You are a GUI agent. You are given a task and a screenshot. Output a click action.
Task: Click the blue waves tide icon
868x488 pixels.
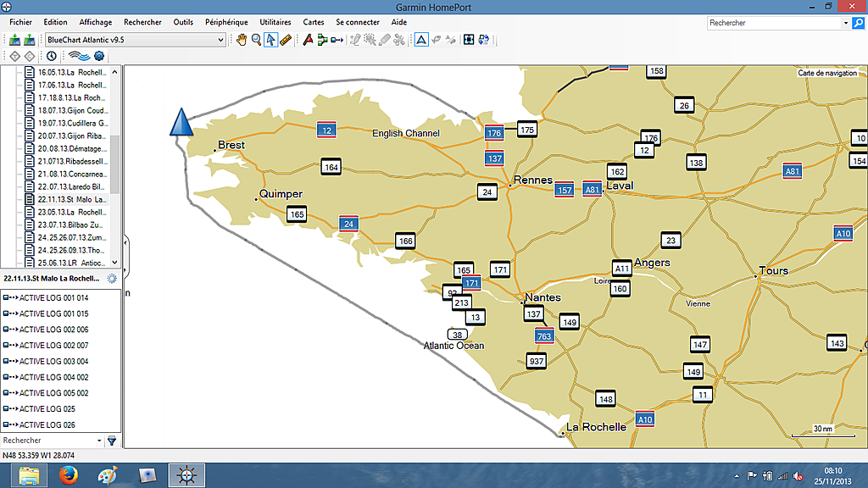[79, 56]
